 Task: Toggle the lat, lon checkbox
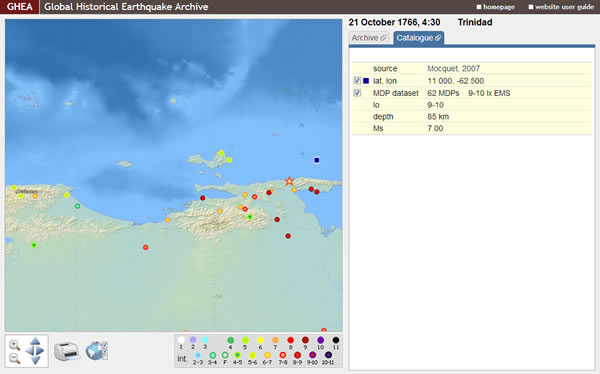coord(357,81)
